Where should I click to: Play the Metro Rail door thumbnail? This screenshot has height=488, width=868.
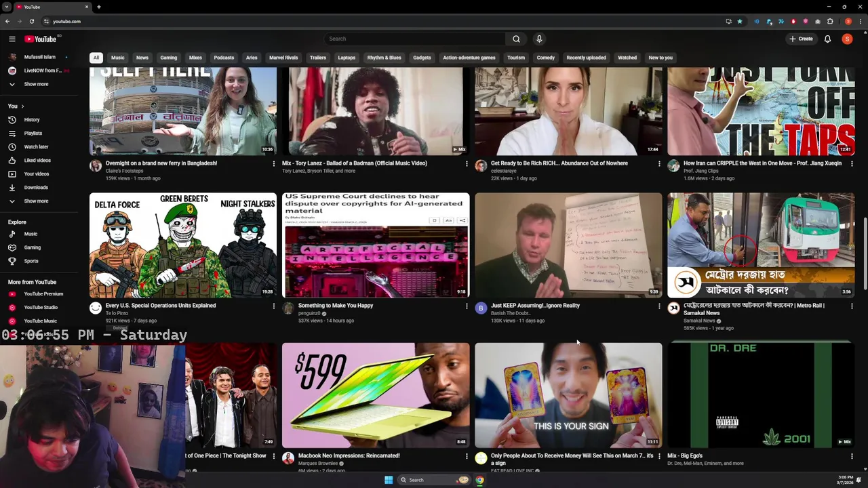(761, 245)
